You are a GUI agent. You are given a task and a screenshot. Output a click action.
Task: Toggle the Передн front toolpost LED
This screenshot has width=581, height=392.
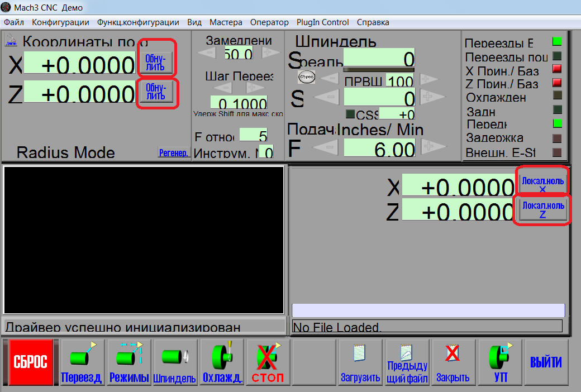point(558,123)
